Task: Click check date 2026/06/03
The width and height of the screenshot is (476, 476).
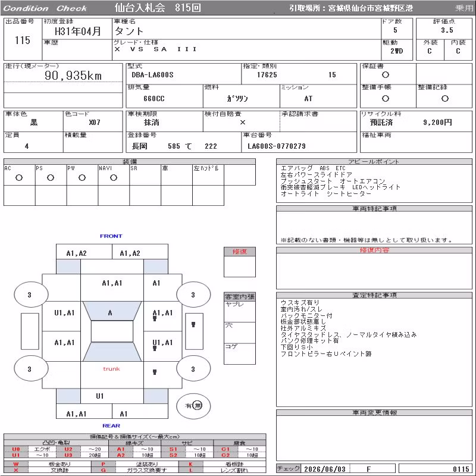Action: [325, 469]
